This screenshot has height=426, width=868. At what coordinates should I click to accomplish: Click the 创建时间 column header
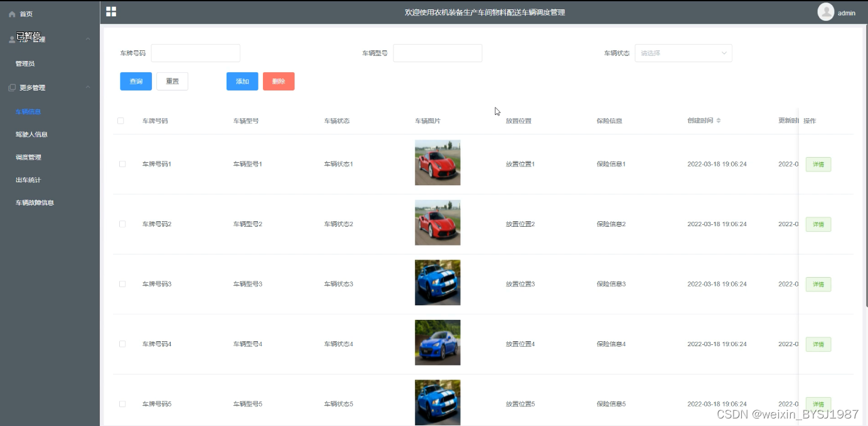[x=700, y=121]
